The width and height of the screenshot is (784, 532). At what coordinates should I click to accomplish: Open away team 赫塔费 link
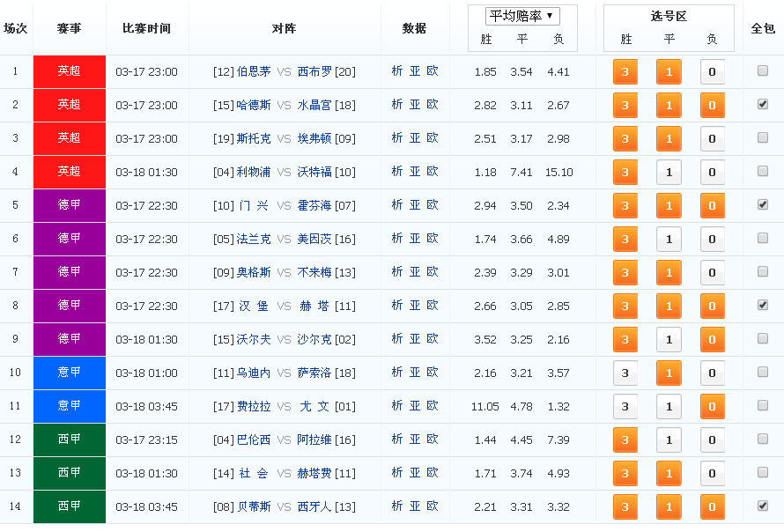pyautogui.click(x=314, y=474)
